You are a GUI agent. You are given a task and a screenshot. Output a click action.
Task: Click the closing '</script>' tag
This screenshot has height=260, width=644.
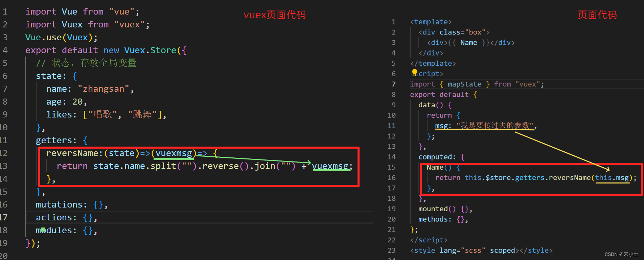click(x=429, y=240)
